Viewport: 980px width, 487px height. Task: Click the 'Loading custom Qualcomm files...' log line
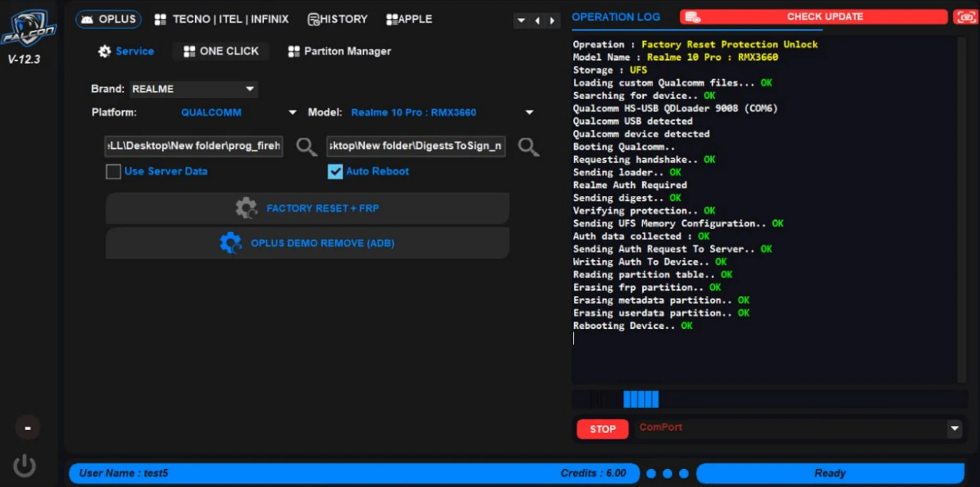point(672,83)
